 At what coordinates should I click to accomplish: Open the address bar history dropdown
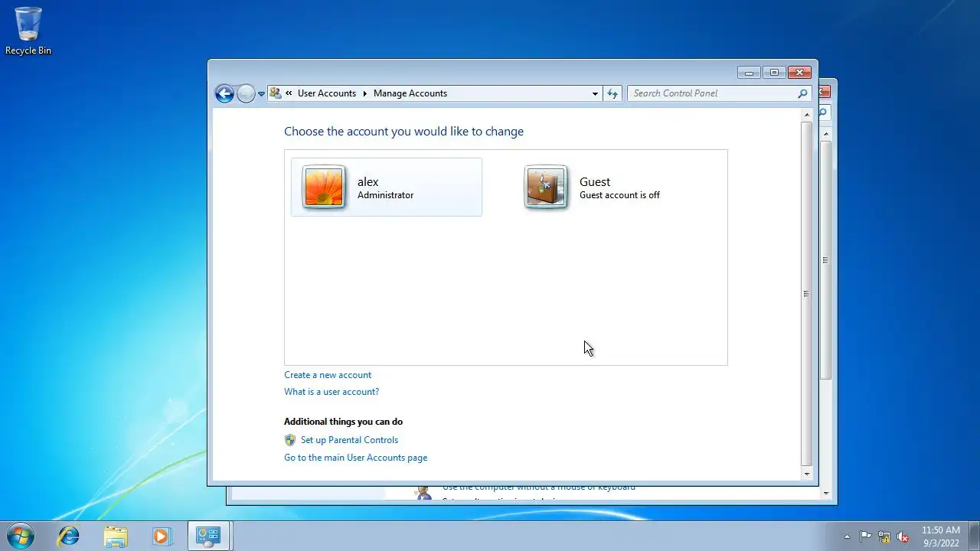(595, 93)
